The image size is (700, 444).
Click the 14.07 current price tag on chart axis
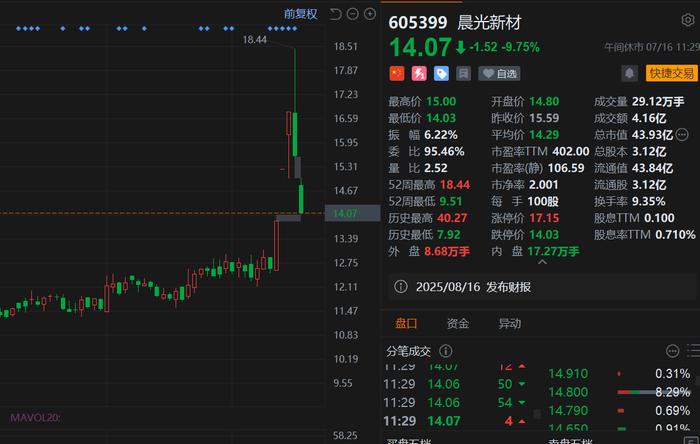pos(352,213)
